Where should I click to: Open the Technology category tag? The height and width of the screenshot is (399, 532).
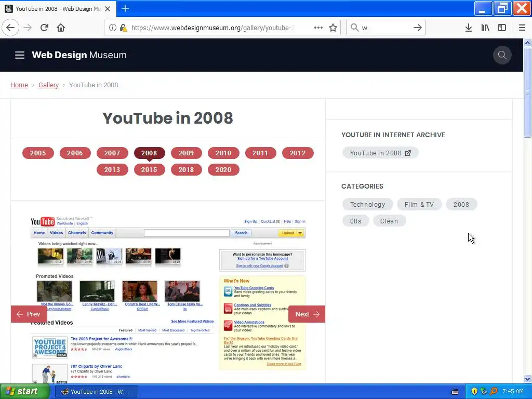367,205
